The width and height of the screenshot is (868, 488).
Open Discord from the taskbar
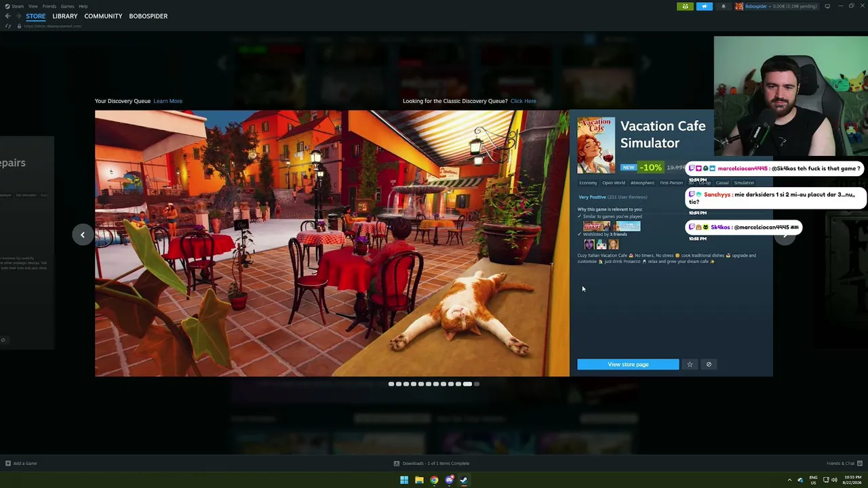click(449, 480)
